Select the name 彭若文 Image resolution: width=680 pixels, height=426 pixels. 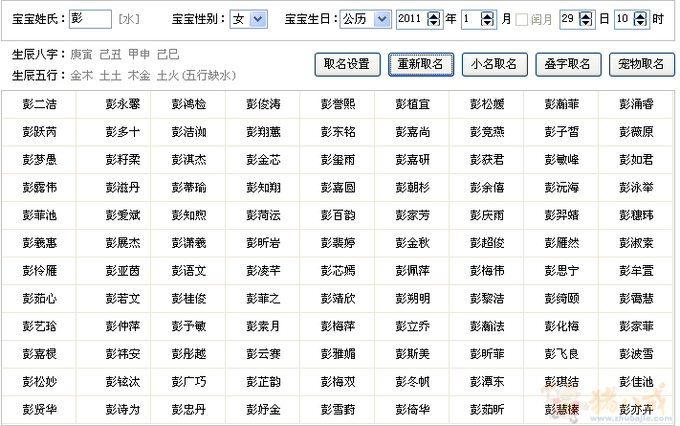(123, 298)
